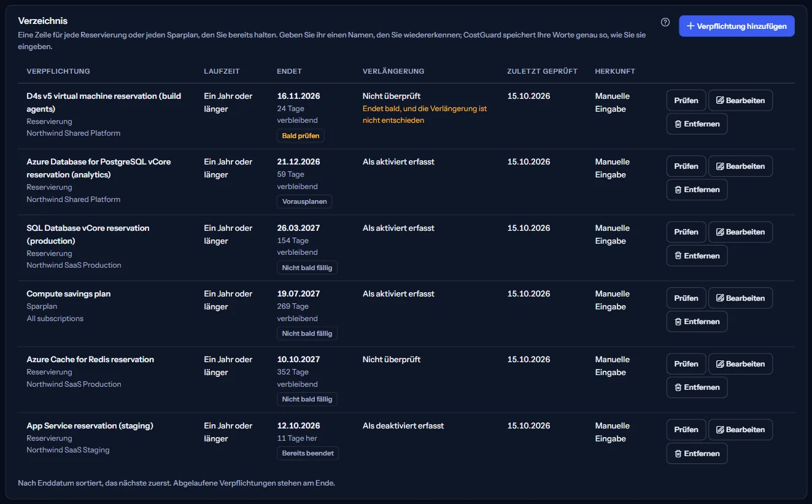Click the end date 21.12.2026

tap(298, 162)
